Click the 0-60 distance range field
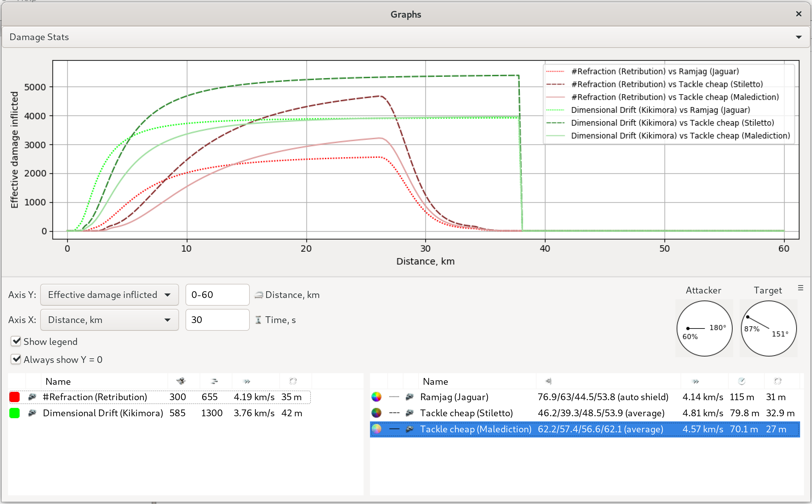Viewport: 812px width, 504px height. click(x=217, y=295)
